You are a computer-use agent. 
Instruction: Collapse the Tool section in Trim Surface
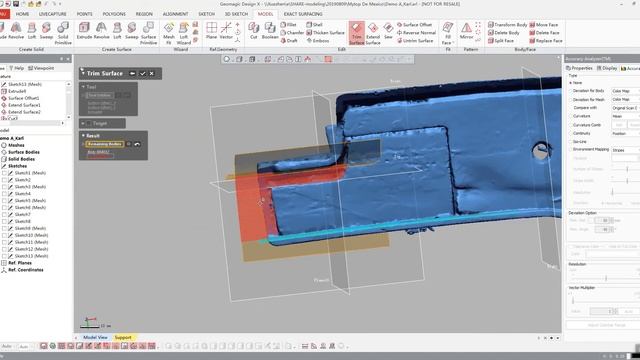pos(83,87)
